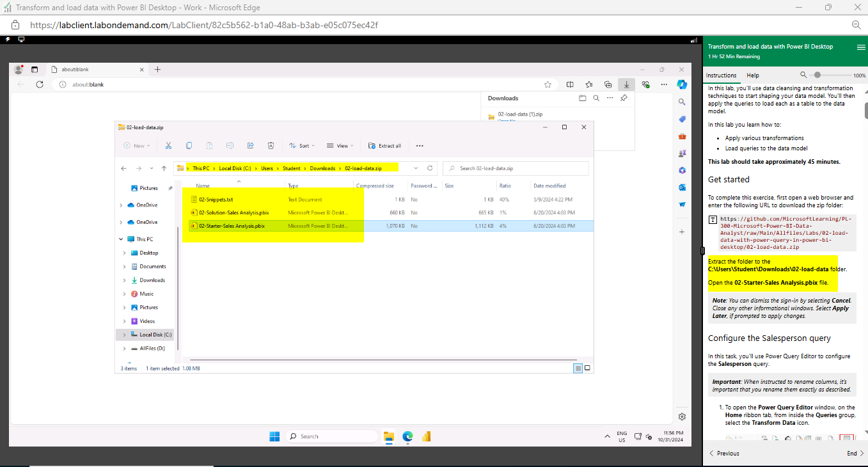Switch to large thumbnails view in status bar
Viewport: 868px width, 467px height.
[587, 368]
